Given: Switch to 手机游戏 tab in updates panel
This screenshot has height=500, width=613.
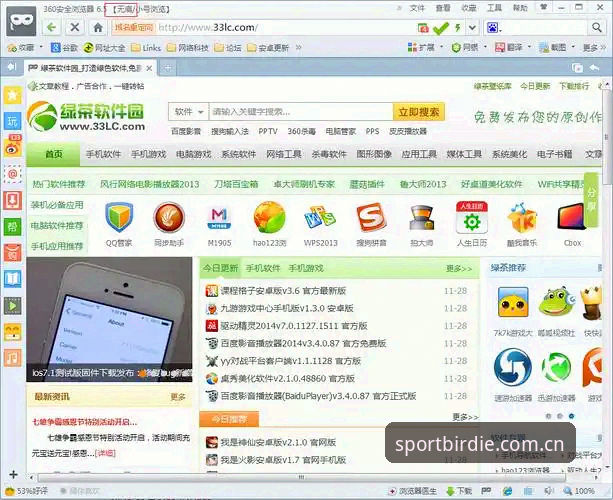Looking at the screenshot, I should pyautogui.click(x=306, y=268).
